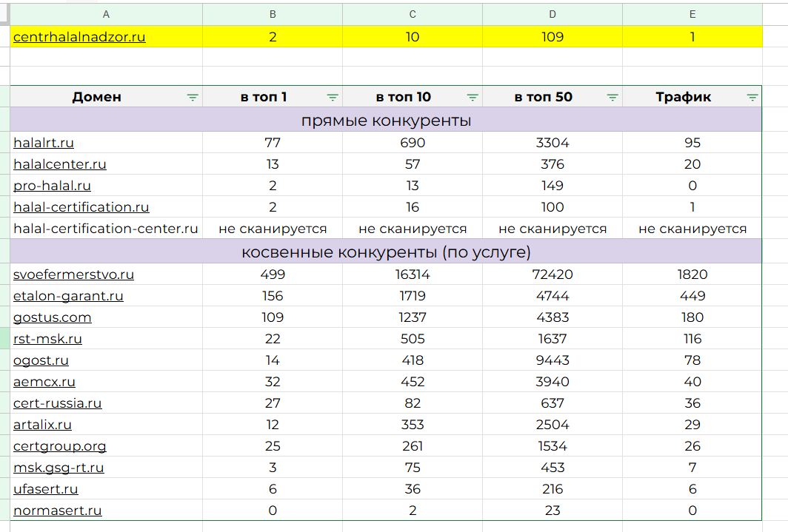Select the yellow highlighted cell showing 109
This screenshot has height=532, width=788.
click(x=552, y=37)
